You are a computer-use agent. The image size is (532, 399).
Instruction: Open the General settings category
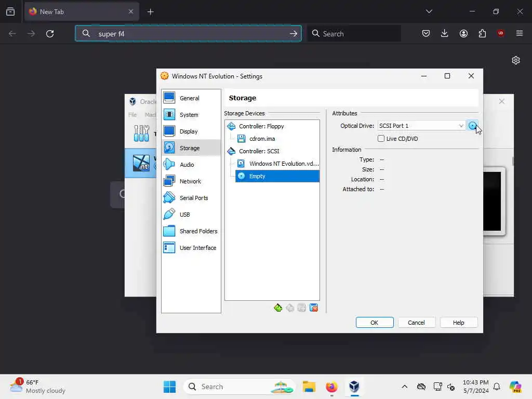click(x=191, y=98)
